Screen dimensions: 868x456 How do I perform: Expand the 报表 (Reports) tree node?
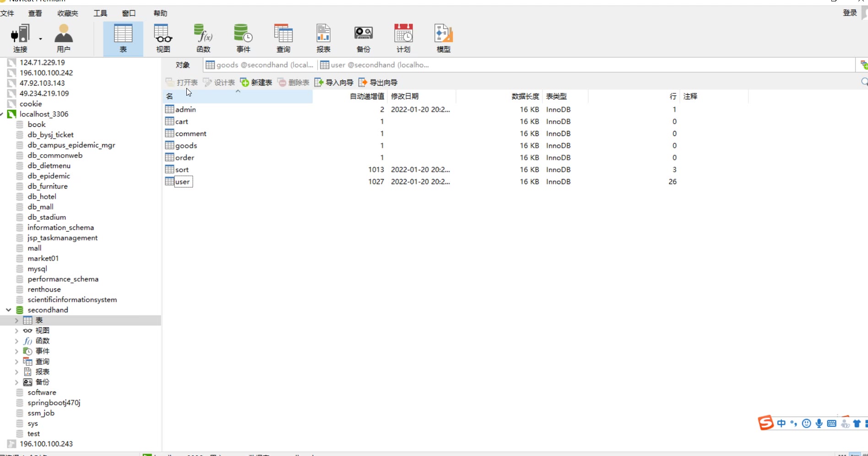16,372
